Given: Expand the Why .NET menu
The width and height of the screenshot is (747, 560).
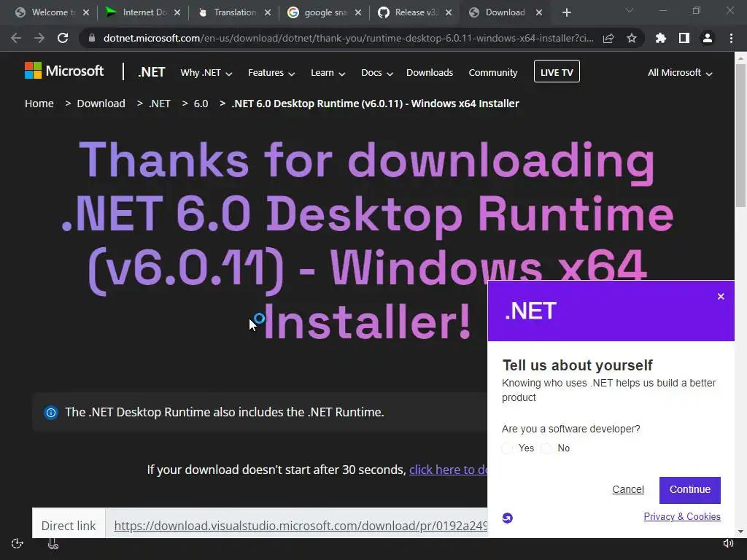Looking at the screenshot, I should 206,73.
